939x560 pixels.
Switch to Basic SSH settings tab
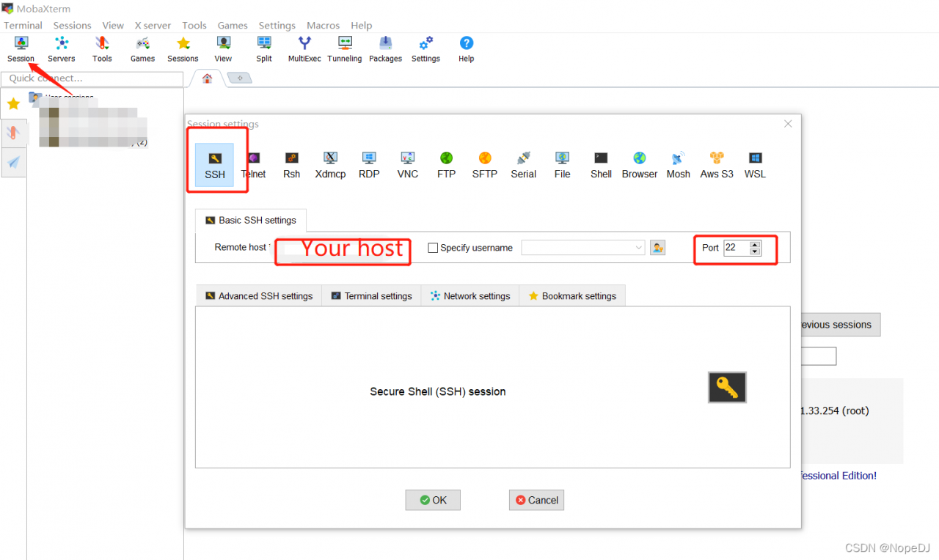(251, 220)
